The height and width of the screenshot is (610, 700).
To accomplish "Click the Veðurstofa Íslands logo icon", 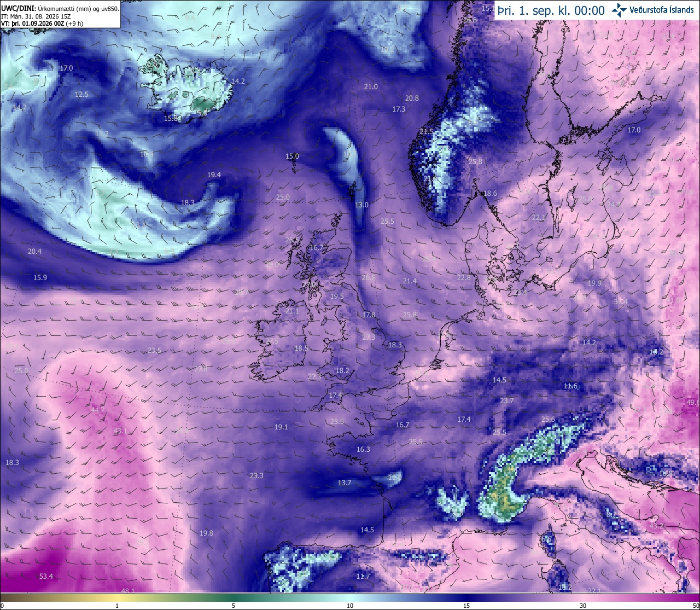I will [x=620, y=10].
